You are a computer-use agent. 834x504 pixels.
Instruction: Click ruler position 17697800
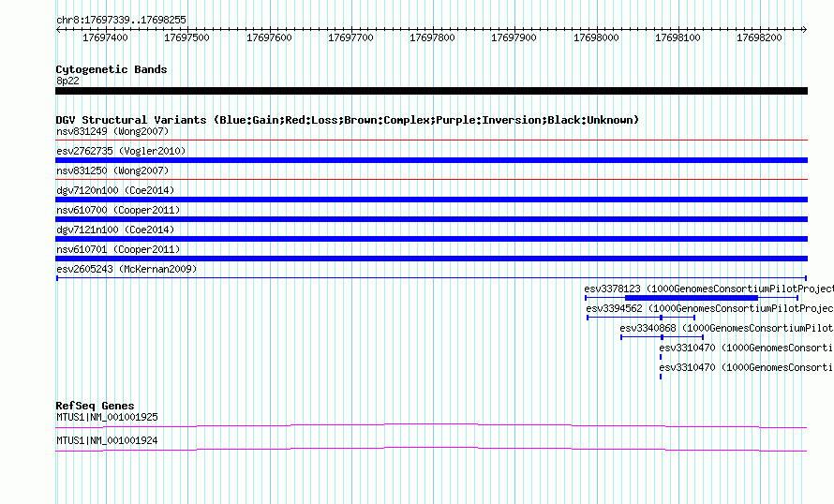click(x=432, y=37)
